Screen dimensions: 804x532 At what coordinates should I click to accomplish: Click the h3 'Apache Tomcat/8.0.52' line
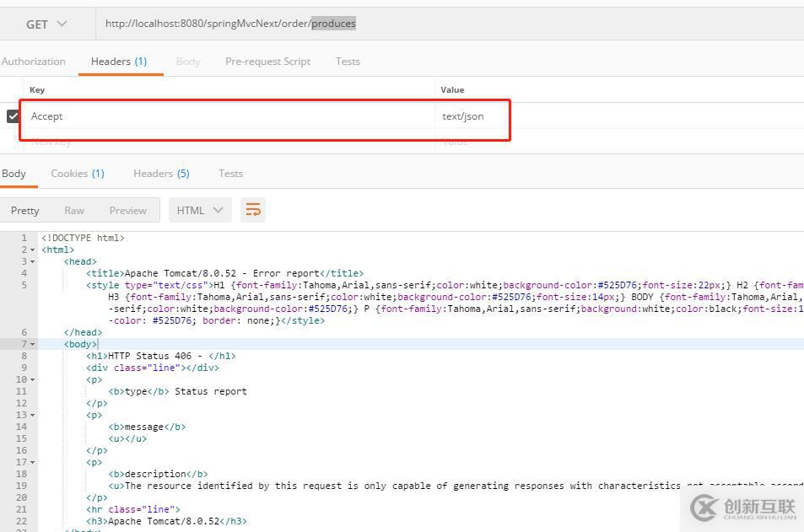pos(167,521)
